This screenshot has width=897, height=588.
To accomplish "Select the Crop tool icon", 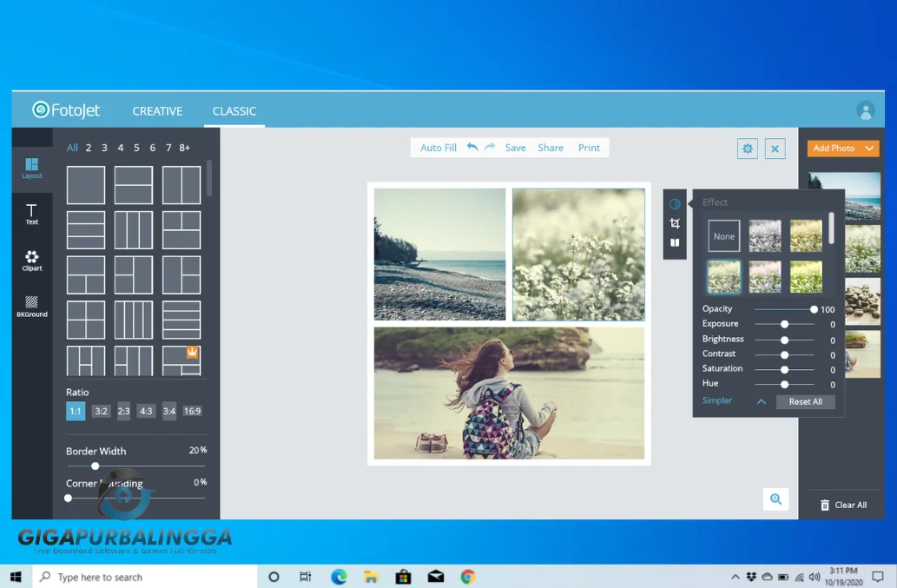I will tap(675, 223).
